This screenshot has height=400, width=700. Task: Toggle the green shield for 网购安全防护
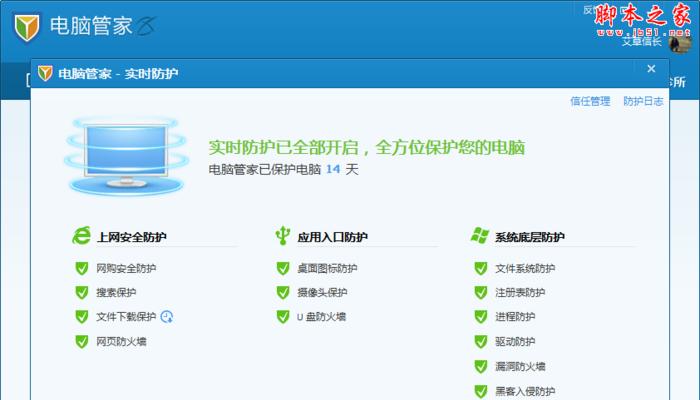click(82, 268)
